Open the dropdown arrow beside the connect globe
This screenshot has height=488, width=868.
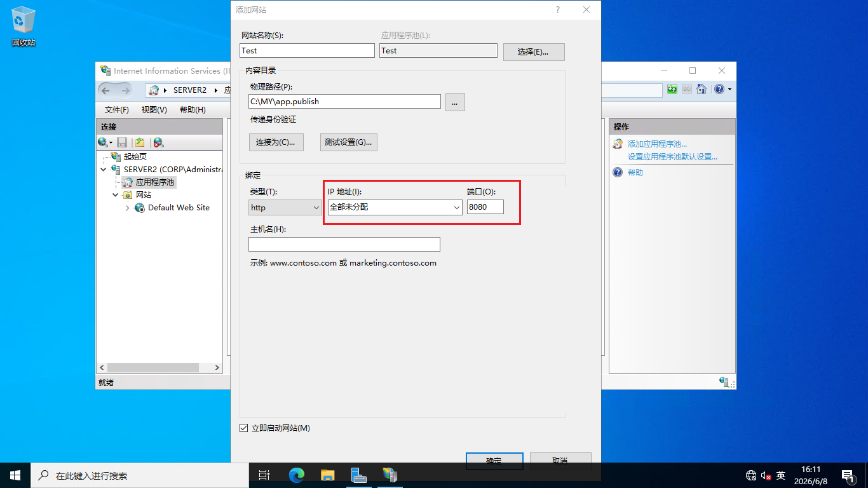(111, 143)
